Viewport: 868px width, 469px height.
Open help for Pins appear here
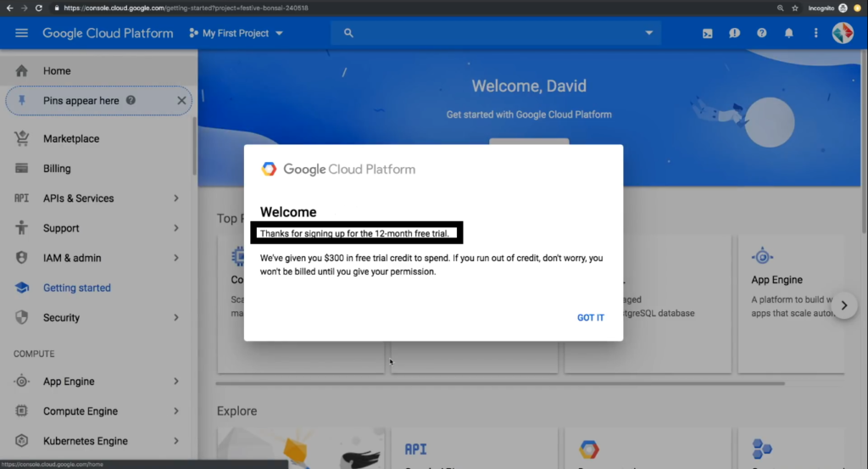[x=131, y=100]
